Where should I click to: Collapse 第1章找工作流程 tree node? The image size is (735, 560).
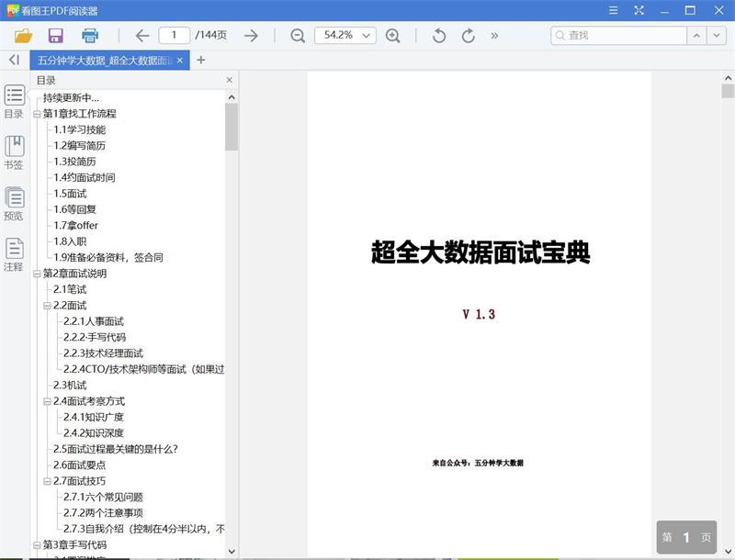37,114
